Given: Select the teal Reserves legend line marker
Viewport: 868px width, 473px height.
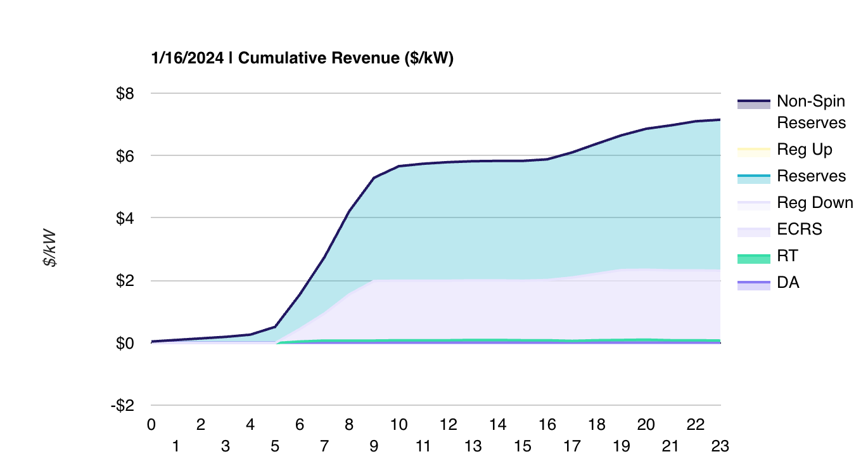Looking at the screenshot, I should 753,177.
